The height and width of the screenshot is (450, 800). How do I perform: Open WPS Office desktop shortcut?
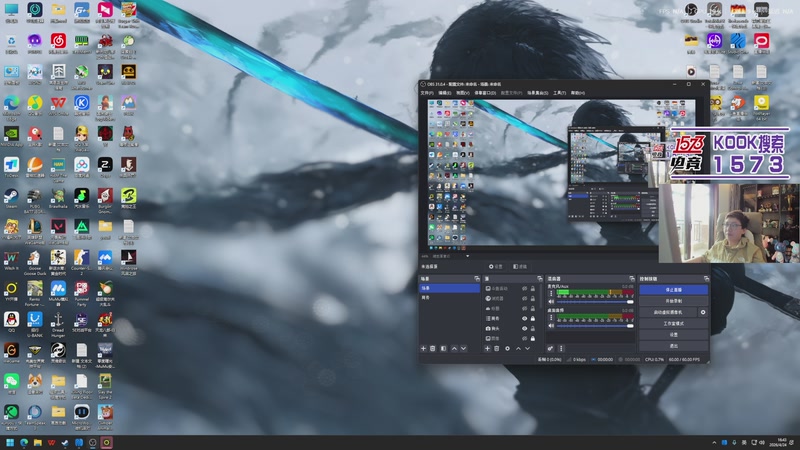(x=58, y=105)
